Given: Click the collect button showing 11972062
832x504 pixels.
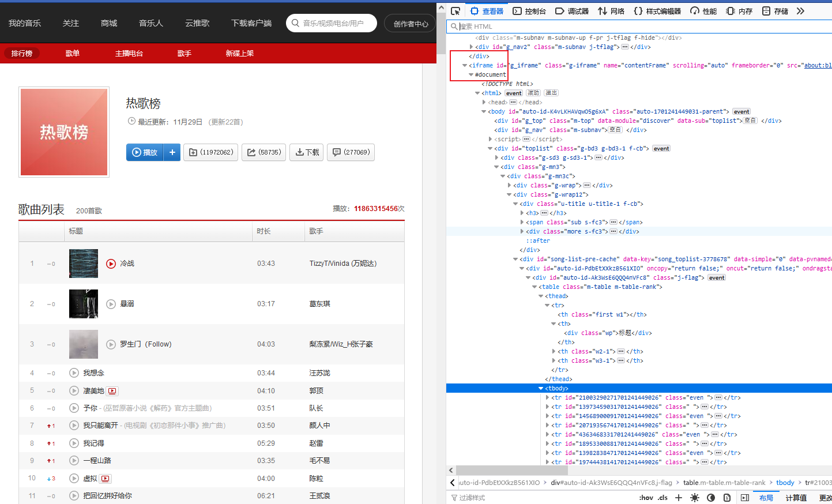Looking at the screenshot, I should (211, 152).
